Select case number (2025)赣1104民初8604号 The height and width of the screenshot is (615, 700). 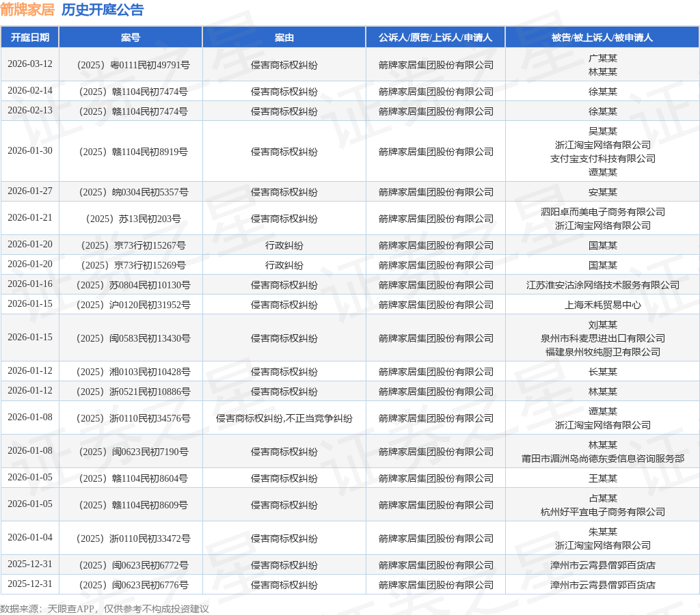pos(133,478)
